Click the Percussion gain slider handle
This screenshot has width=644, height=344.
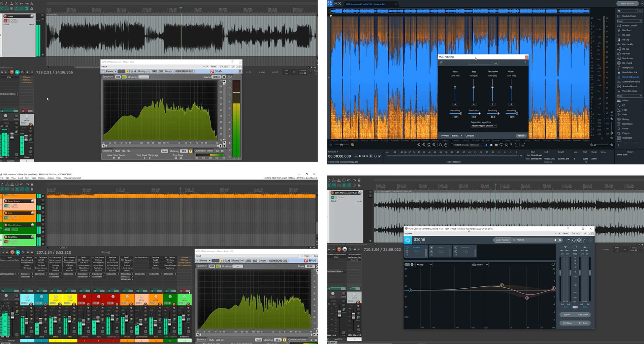pyautogui.click(x=492, y=87)
